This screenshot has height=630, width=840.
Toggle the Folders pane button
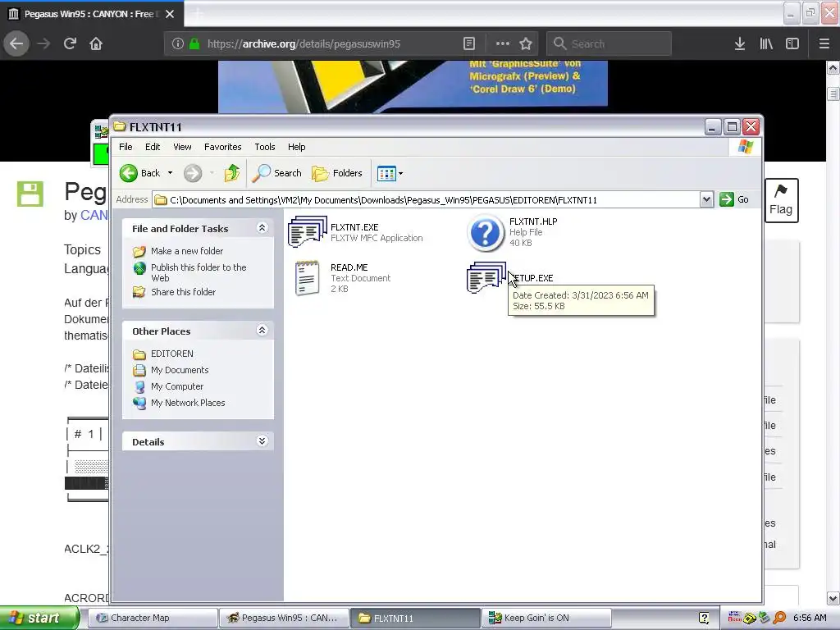[x=337, y=173]
